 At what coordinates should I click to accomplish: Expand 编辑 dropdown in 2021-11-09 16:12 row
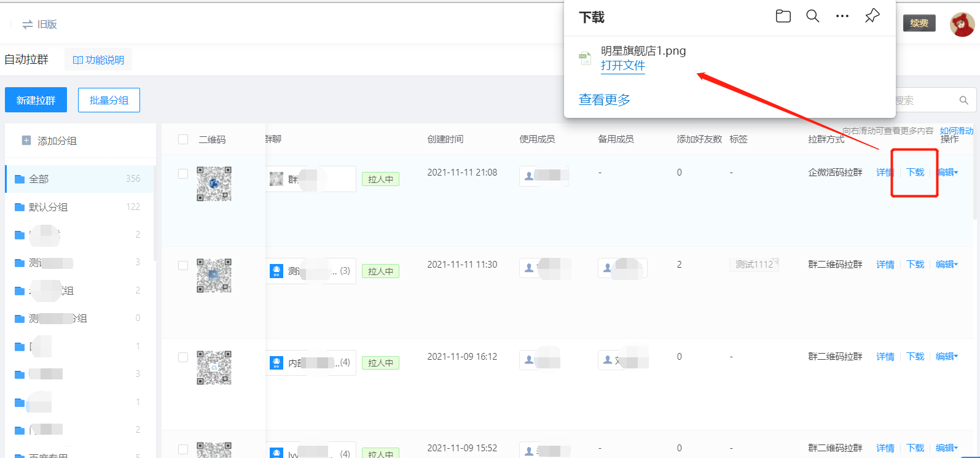click(x=947, y=357)
